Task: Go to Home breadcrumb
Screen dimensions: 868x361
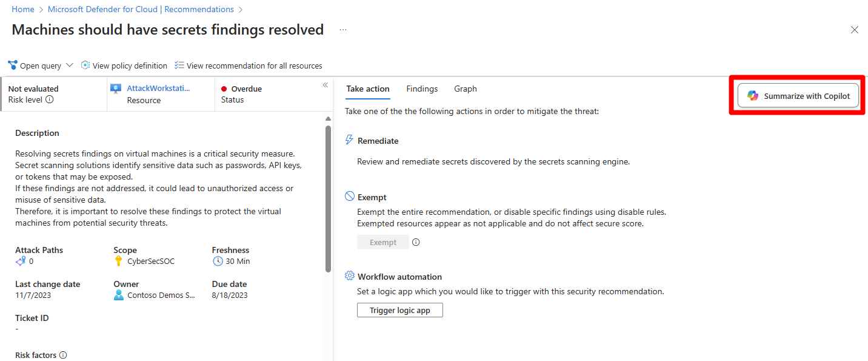Action: 23,10
